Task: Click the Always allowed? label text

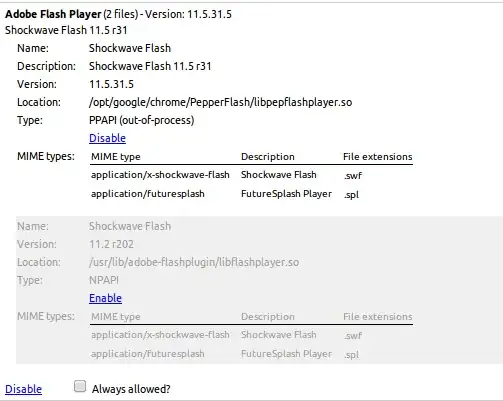Action: [x=131, y=389]
